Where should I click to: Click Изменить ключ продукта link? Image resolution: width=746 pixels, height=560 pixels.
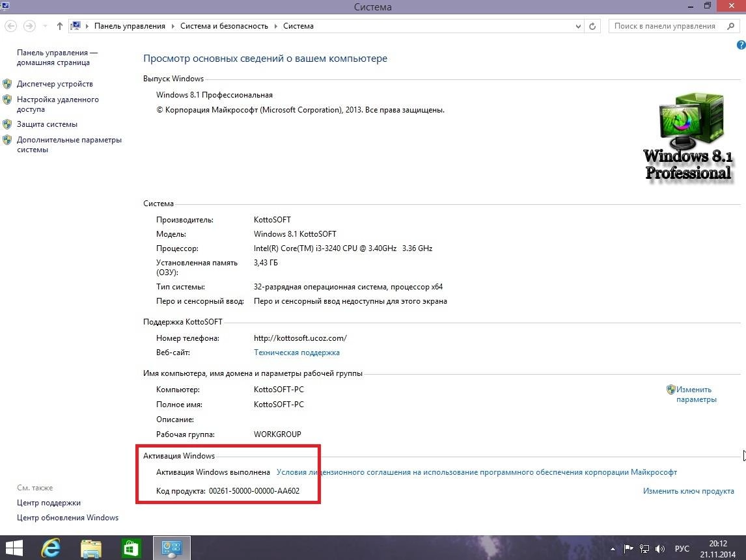(x=688, y=491)
